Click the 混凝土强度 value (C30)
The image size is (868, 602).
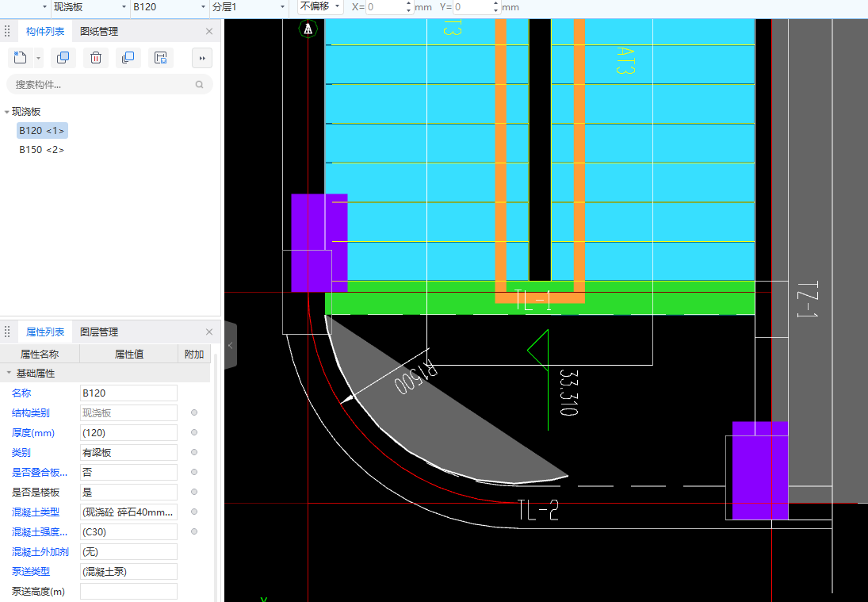click(128, 532)
